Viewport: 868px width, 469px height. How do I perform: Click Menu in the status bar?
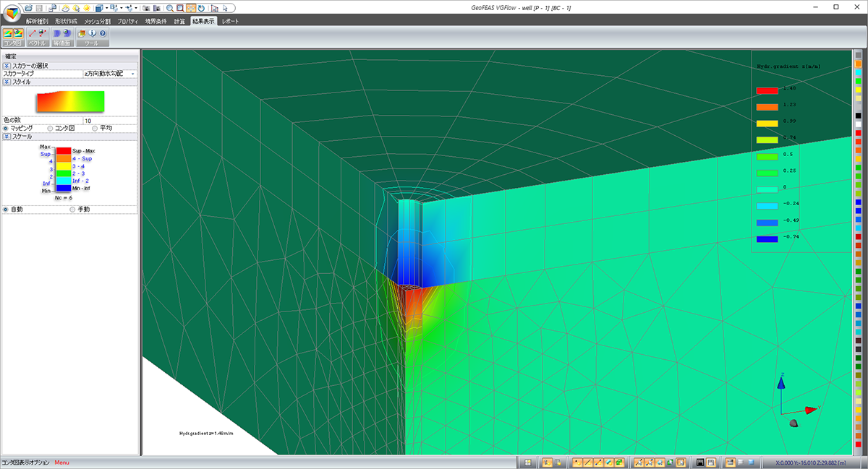(x=61, y=462)
